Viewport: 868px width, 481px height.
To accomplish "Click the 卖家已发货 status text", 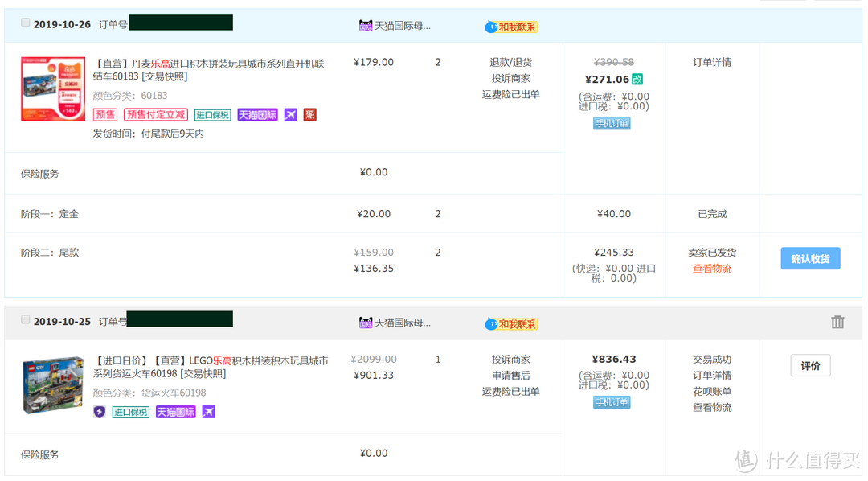I will click(712, 252).
